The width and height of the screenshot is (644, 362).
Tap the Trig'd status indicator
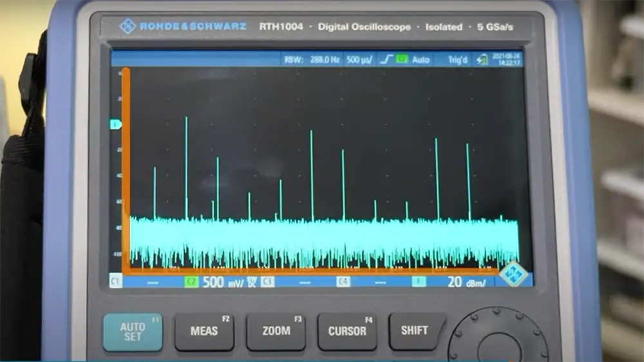pyautogui.click(x=457, y=60)
